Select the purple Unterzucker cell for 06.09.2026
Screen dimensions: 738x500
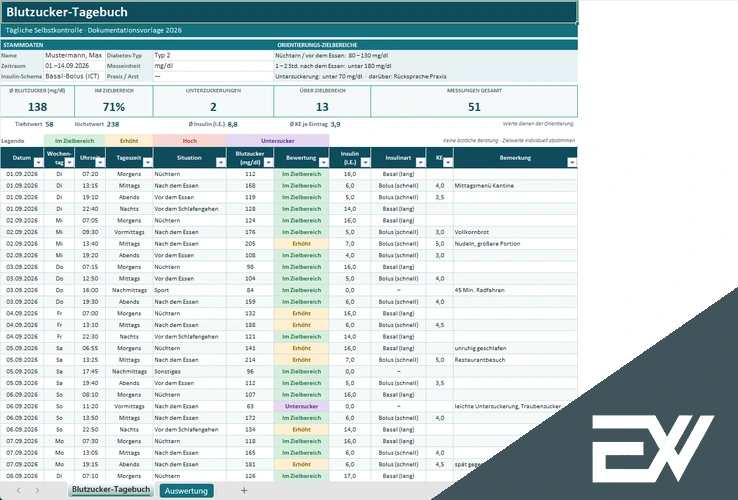pyautogui.click(x=301, y=406)
